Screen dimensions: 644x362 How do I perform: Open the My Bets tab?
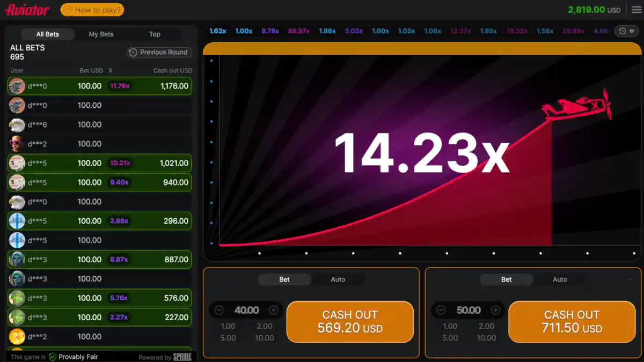click(x=101, y=34)
